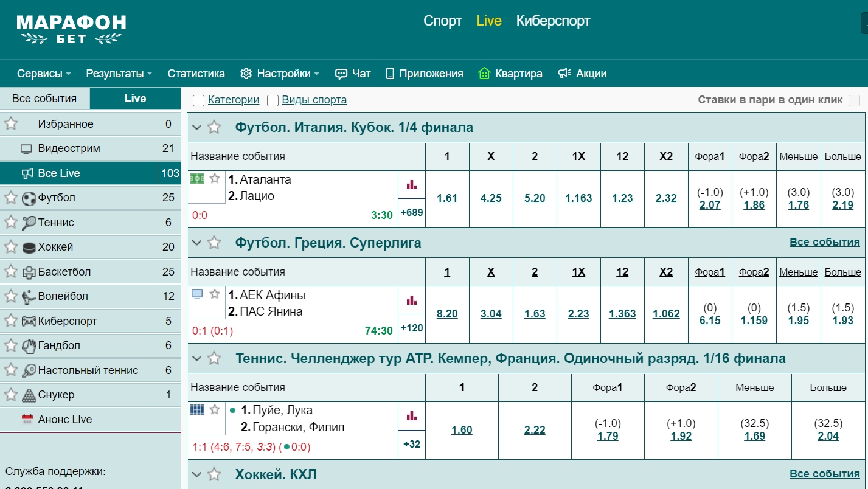
Task: Click the handball icon beside Гандбол
Action: 29,346
